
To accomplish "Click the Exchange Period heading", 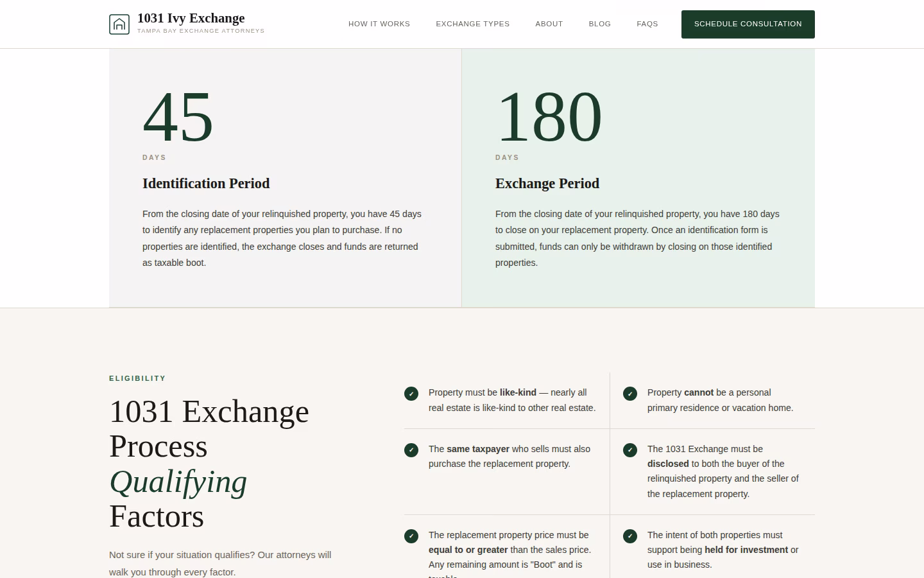I will point(547,184).
